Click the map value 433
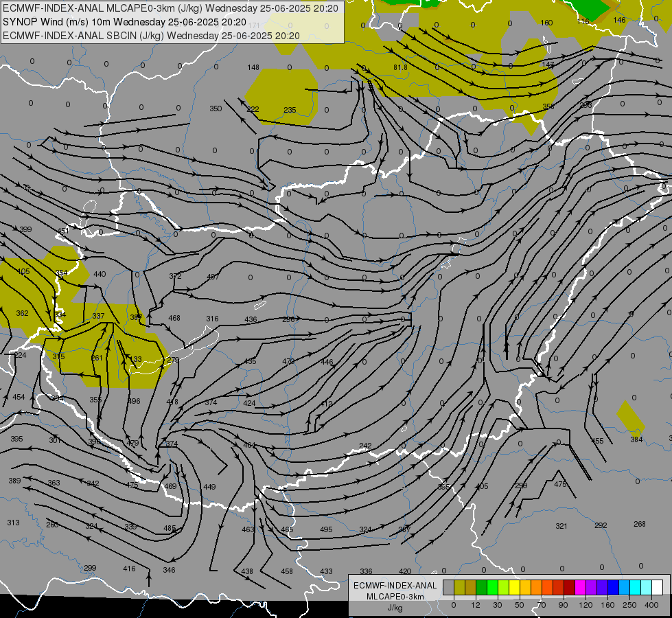The height and width of the screenshot is (618, 672). click(326, 571)
